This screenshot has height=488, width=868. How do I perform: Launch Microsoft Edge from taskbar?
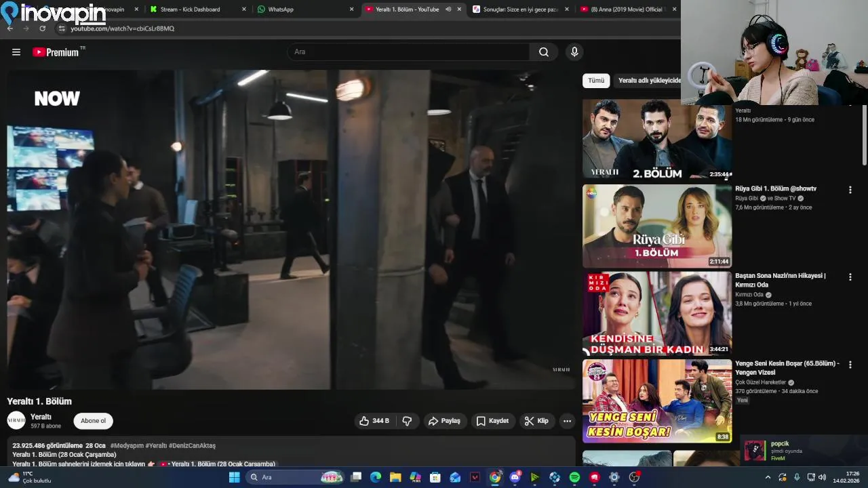376,477
